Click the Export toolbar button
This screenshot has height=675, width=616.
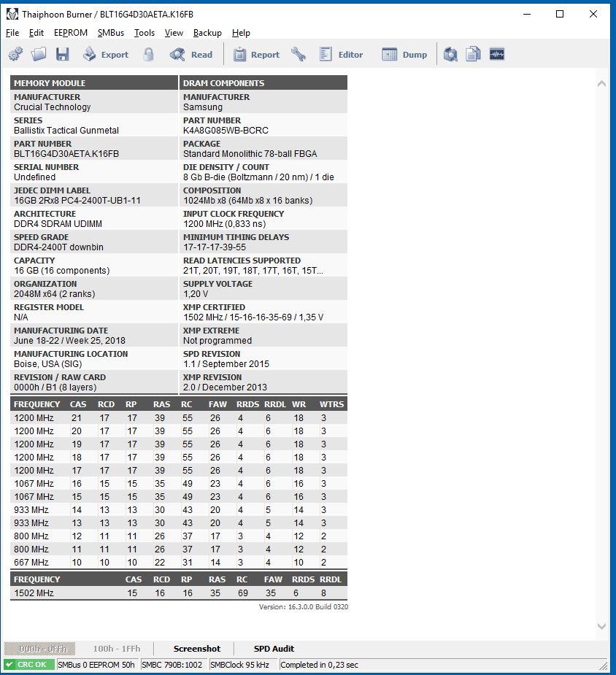106,54
